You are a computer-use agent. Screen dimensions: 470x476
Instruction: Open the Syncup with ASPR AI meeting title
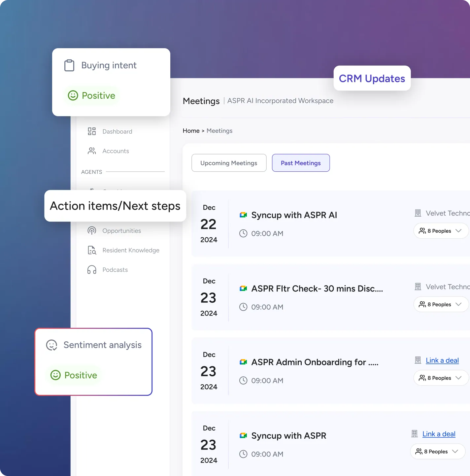(294, 215)
